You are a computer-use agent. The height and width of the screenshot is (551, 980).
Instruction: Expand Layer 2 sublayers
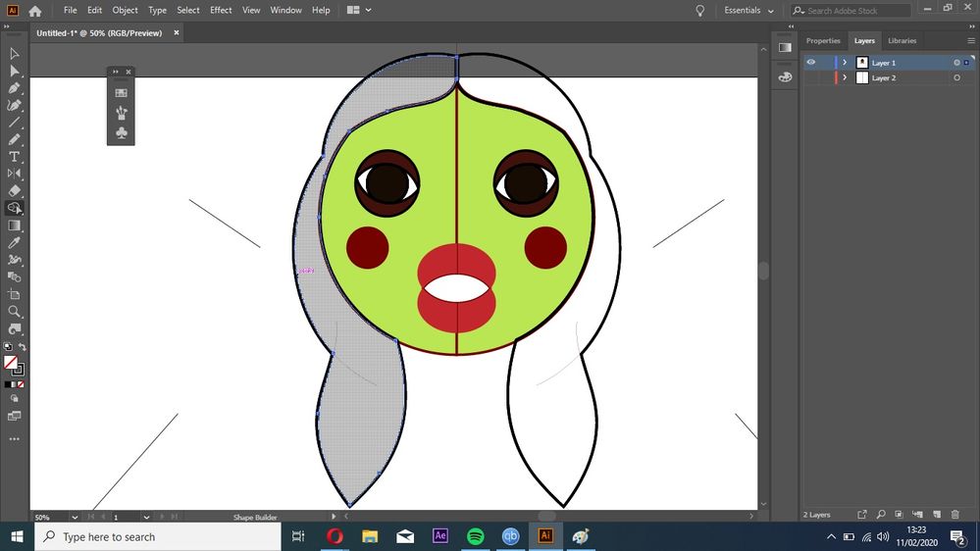[845, 77]
